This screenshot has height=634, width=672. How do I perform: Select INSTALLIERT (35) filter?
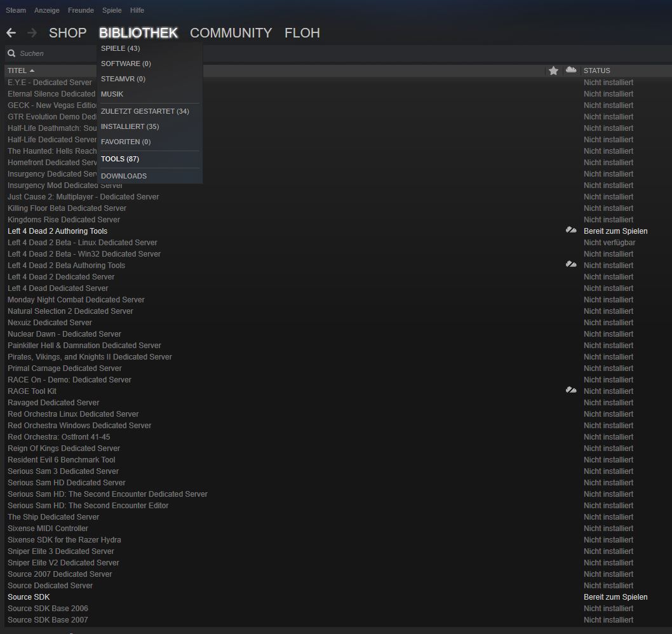click(x=130, y=126)
